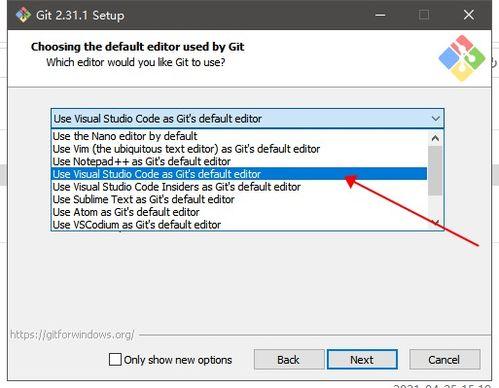Click the Git logo in header
This screenshot has width=499, height=388.
(462, 58)
